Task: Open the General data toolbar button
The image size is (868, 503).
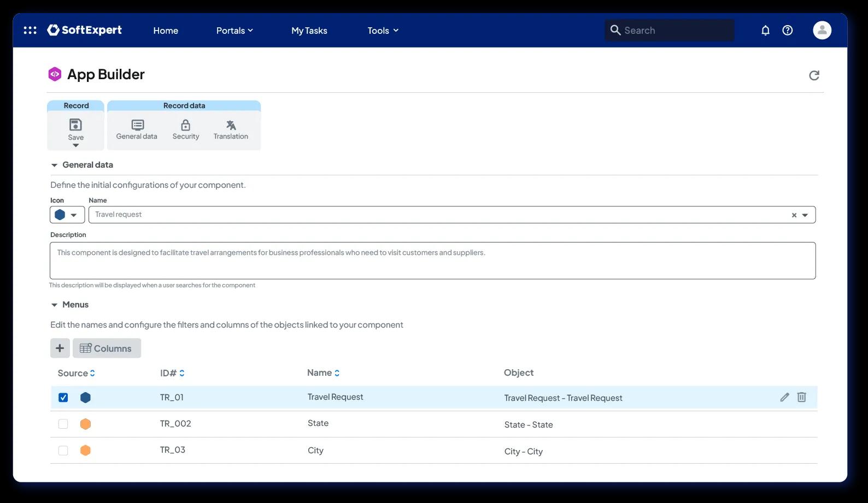Action: (x=137, y=130)
